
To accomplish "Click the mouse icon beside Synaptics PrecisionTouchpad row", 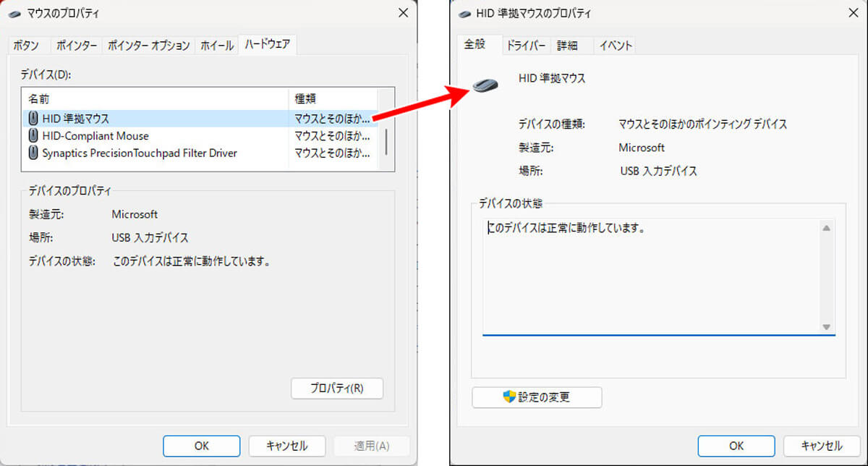I will tap(33, 153).
